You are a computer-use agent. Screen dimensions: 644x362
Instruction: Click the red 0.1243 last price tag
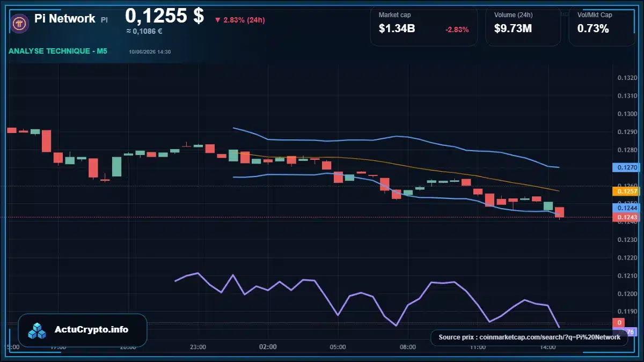point(626,217)
